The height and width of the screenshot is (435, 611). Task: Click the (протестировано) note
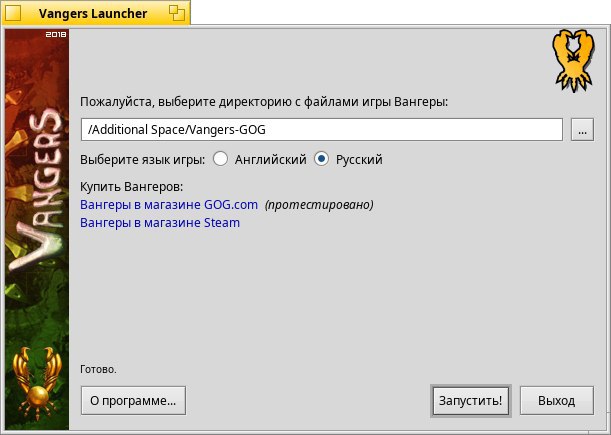point(319,205)
